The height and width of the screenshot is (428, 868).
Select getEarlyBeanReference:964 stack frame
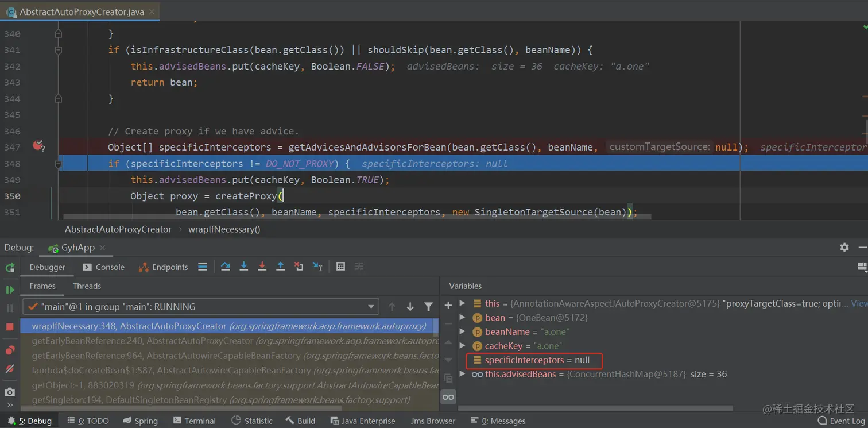coord(230,356)
